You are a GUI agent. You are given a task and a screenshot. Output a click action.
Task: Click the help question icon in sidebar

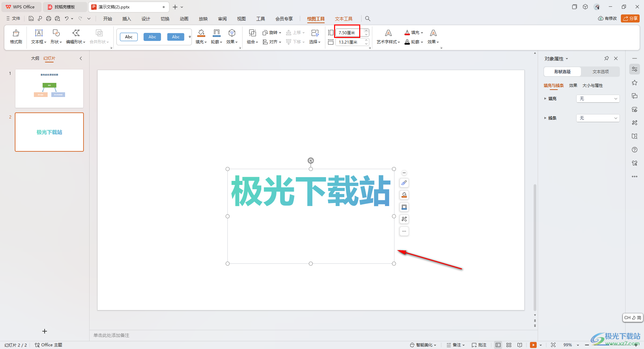pyautogui.click(x=635, y=150)
